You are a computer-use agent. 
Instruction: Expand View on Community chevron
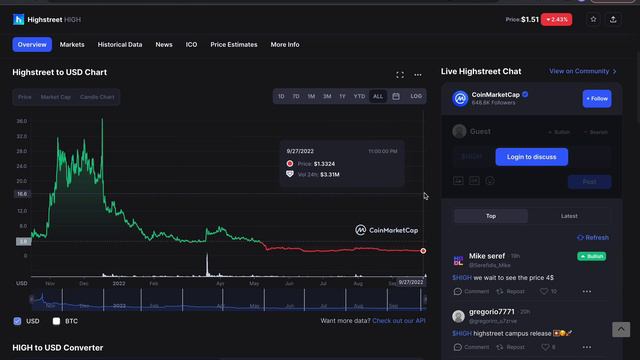click(614, 71)
